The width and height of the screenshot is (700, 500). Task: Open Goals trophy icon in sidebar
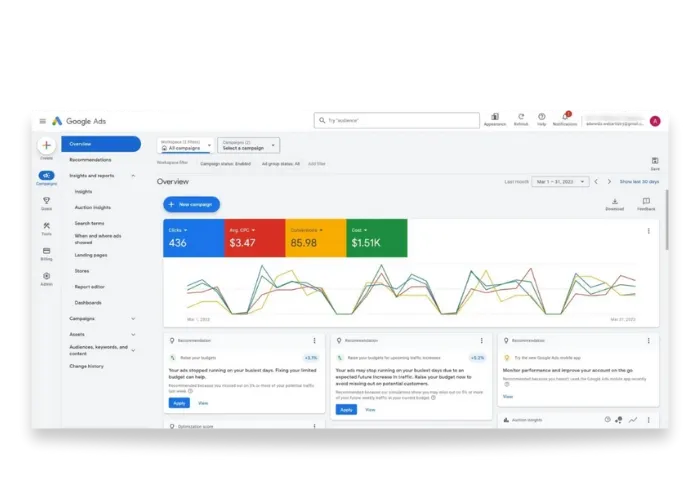coord(46,200)
